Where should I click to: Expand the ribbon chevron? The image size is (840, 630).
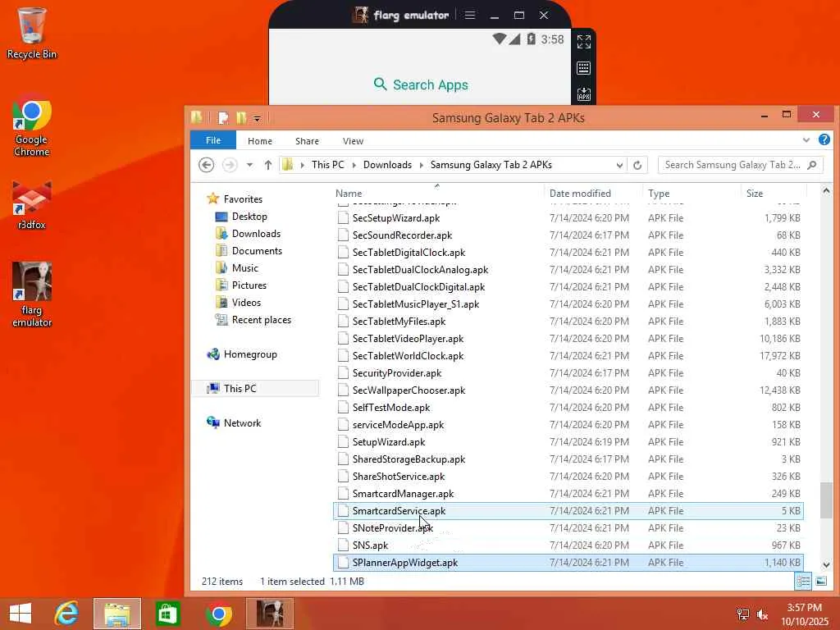pyautogui.click(x=806, y=140)
